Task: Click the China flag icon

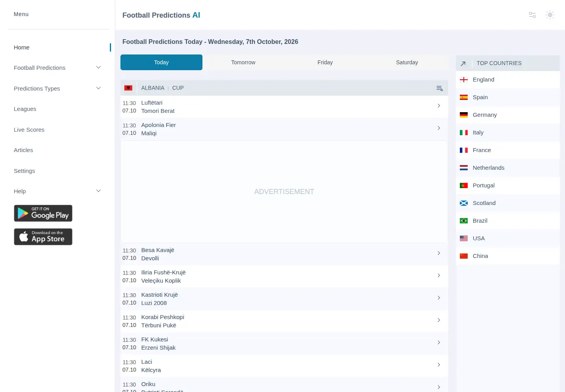Action: pyautogui.click(x=464, y=256)
